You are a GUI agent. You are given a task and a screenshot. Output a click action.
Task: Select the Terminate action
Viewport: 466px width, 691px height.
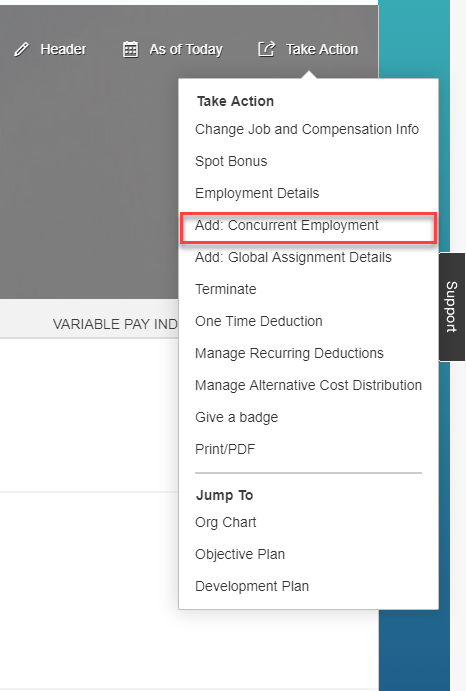226,289
